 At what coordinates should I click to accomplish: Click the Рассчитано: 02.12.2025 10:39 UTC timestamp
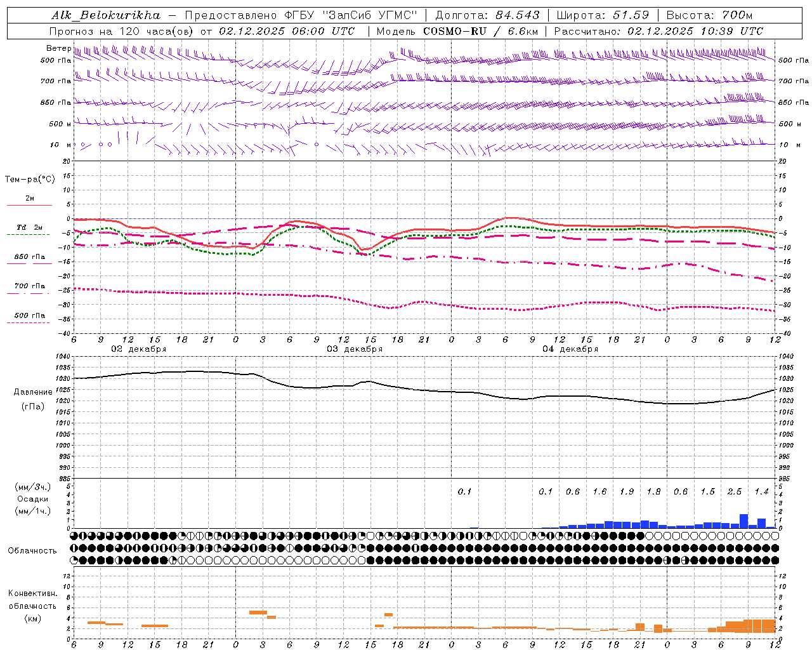point(658,31)
